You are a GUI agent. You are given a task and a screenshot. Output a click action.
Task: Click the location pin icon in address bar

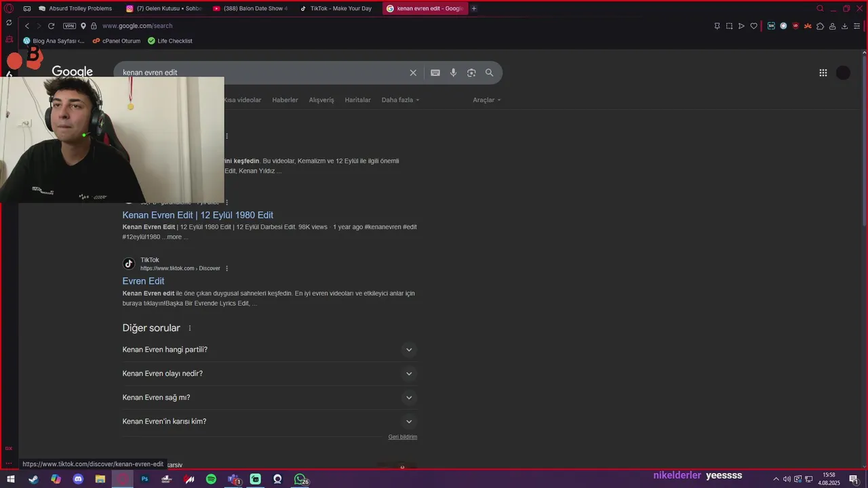point(83,26)
